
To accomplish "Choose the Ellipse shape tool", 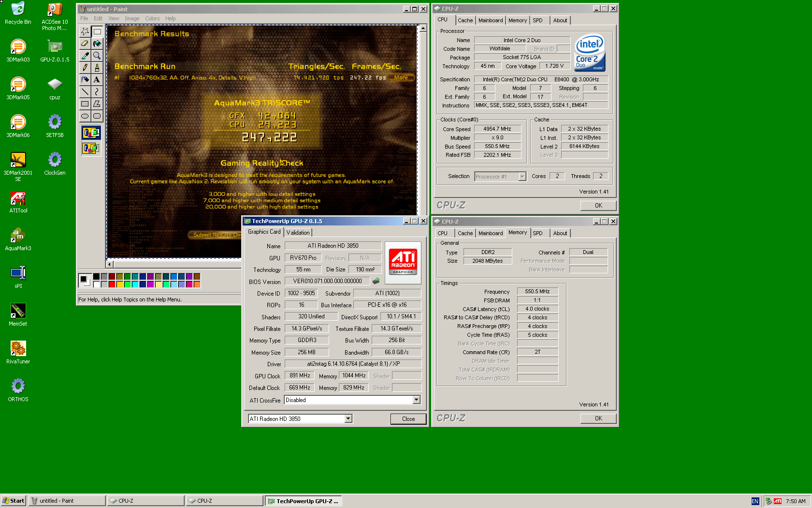I will [85, 116].
